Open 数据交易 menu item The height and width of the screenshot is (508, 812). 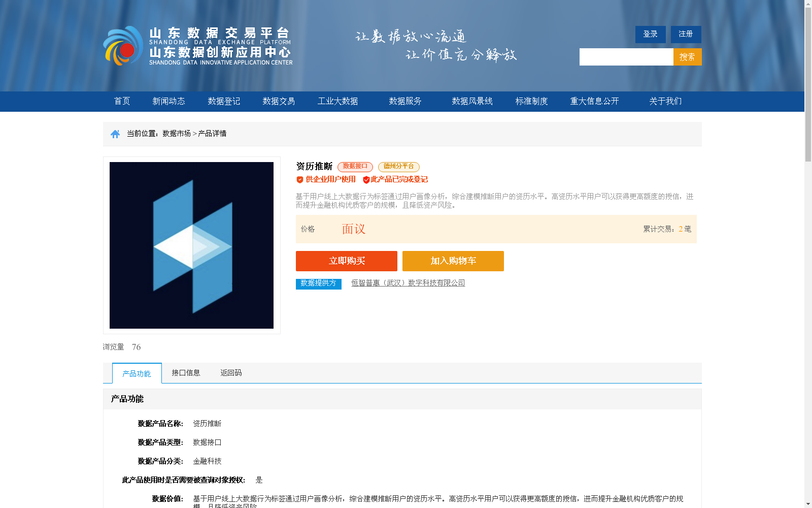[279, 101]
